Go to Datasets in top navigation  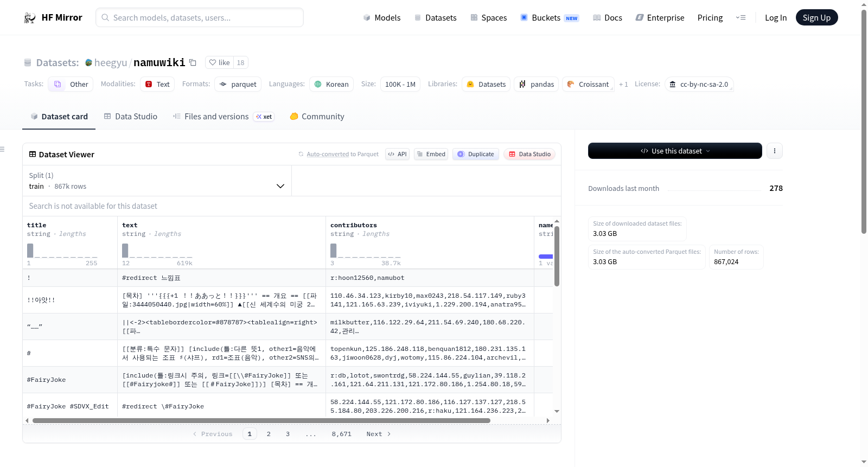pyautogui.click(x=436, y=17)
